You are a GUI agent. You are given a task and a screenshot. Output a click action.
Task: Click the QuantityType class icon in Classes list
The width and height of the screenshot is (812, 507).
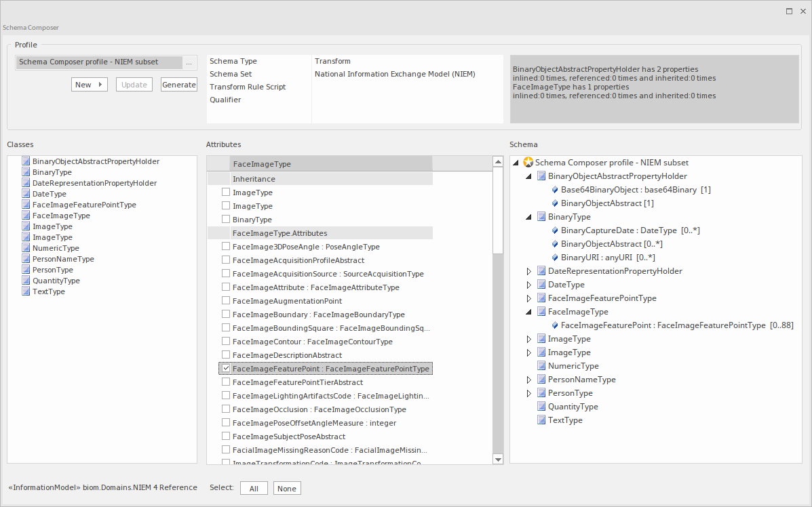pyautogui.click(x=26, y=281)
